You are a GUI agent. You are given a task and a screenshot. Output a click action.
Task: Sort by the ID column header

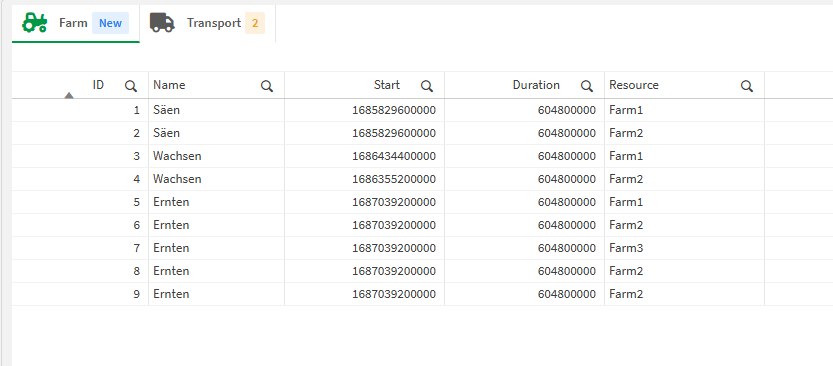[98, 84]
